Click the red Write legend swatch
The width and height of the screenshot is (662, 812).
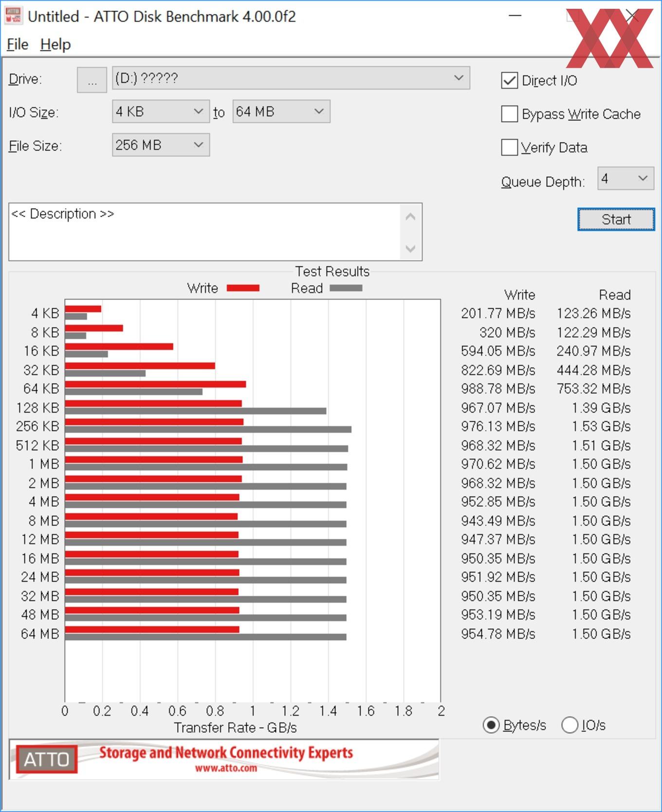click(243, 288)
